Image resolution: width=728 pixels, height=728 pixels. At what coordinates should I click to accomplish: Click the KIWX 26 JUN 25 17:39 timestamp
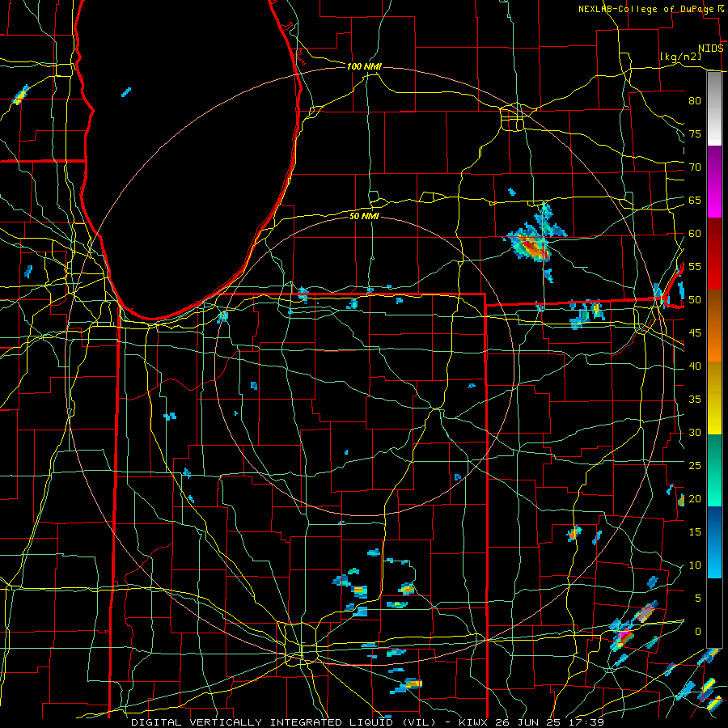[531, 722]
